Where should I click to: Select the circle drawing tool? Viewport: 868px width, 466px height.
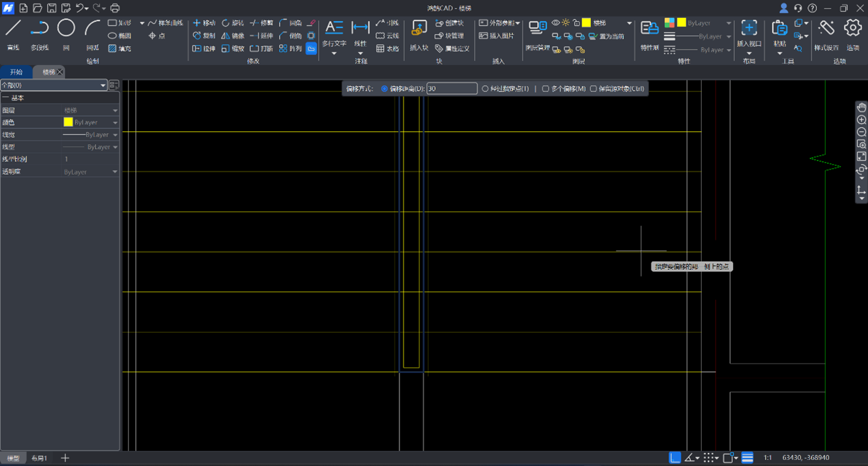click(x=66, y=29)
